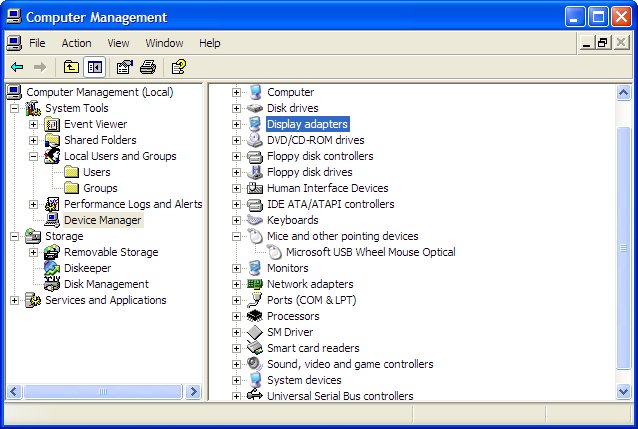Click the Processors chip icon
Viewport: 638px width, 429px height.
point(255,316)
